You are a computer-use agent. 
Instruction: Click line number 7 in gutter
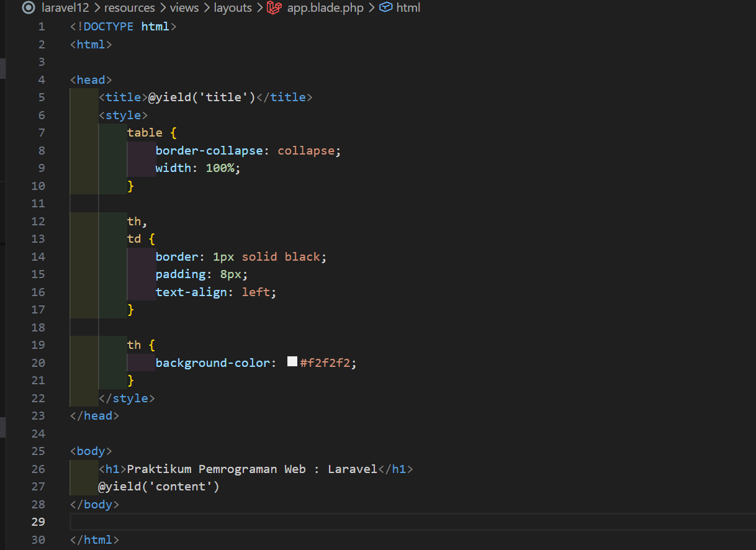pyautogui.click(x=41, y=133)
